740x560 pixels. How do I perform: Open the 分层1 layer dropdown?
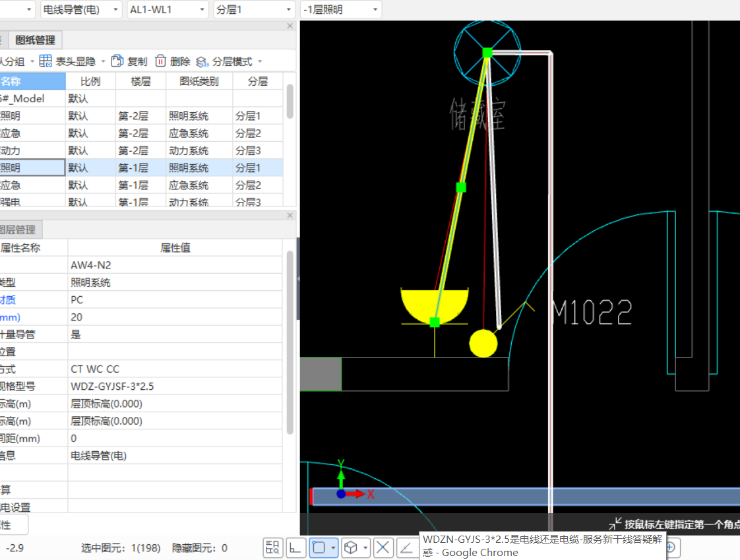[x=254, y=9]
